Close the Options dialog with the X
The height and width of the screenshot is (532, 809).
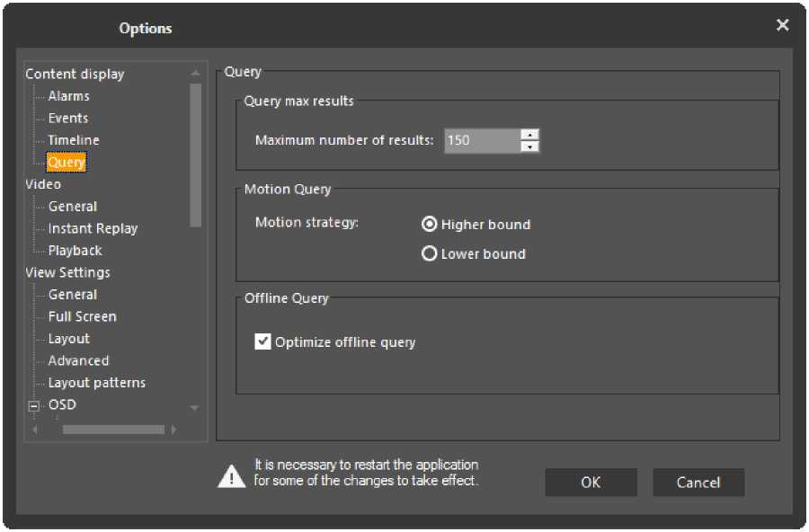point(782,25)
